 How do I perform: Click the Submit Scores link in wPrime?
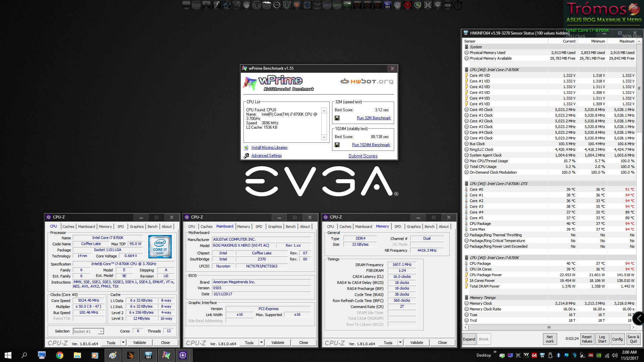tap(363, 156)
